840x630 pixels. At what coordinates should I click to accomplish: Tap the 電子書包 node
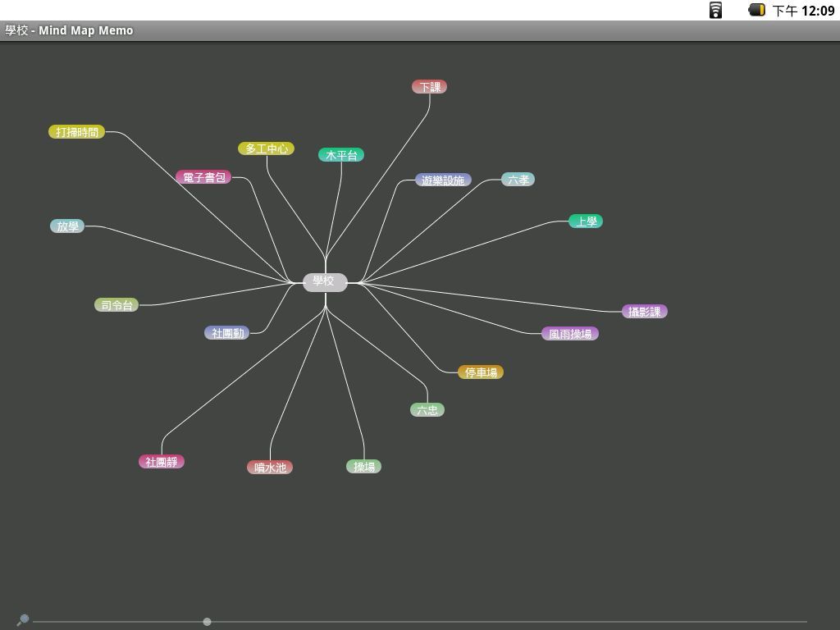[203, 177]
